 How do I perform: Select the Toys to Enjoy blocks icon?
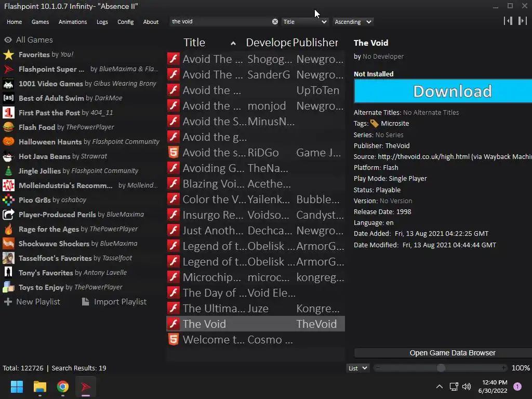tap(8, 287)
